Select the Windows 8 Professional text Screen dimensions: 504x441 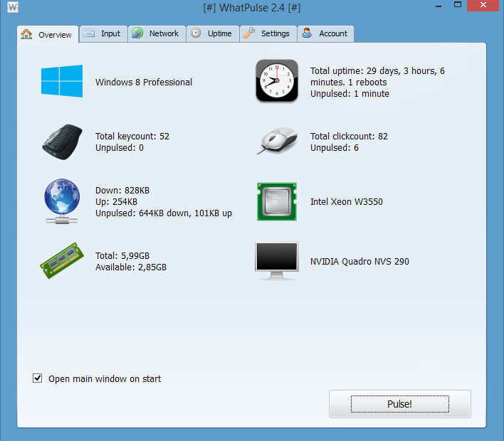pos(144,83)
